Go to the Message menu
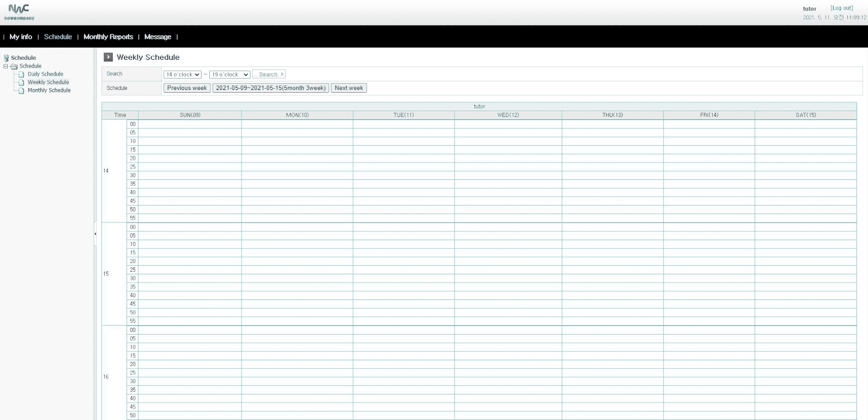Screen dimensions: 868x420 pyautogui.click(x=158, y=37)
